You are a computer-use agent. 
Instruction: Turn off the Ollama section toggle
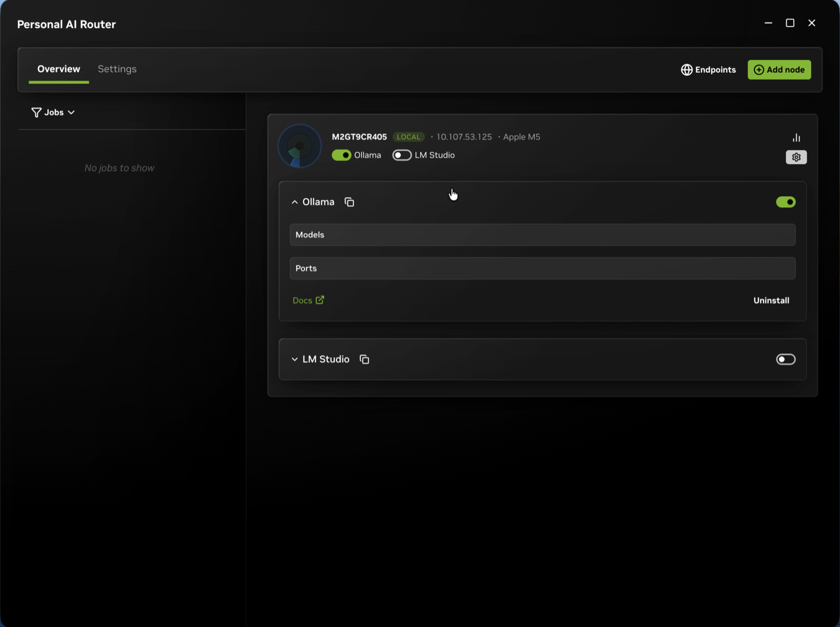786,202
